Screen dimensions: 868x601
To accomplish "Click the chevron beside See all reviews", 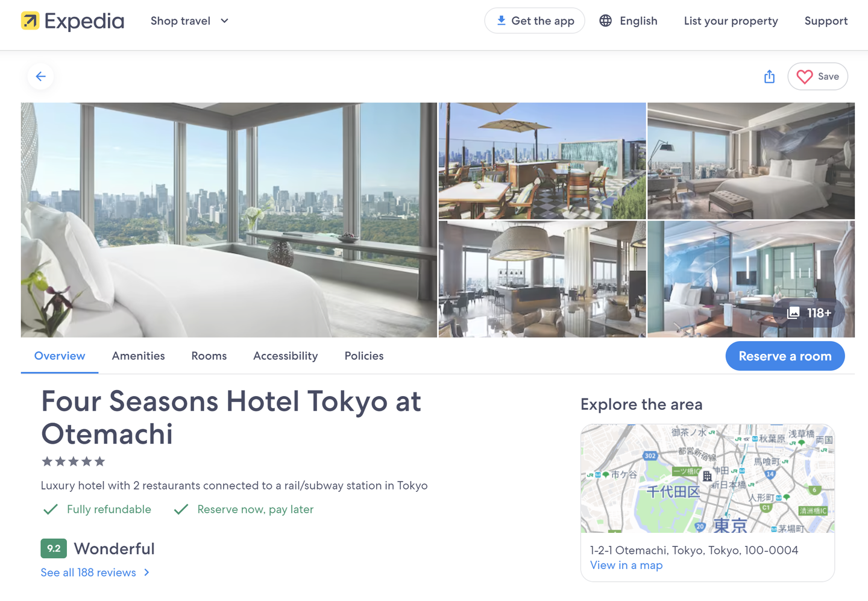I will point(146,573).
